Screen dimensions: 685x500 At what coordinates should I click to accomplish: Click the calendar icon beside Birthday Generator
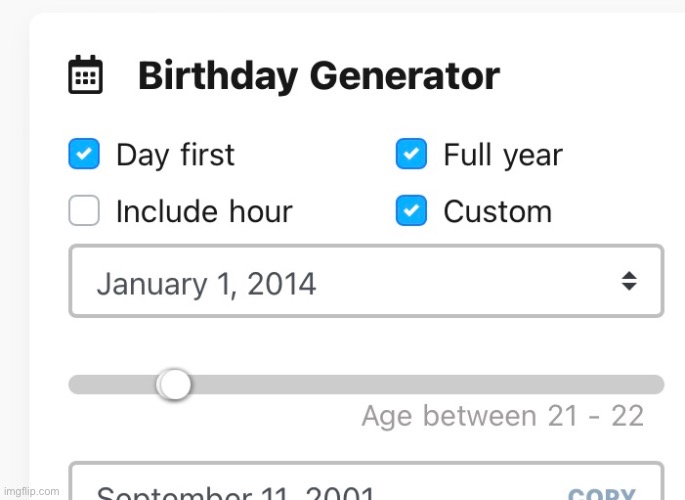85,76
